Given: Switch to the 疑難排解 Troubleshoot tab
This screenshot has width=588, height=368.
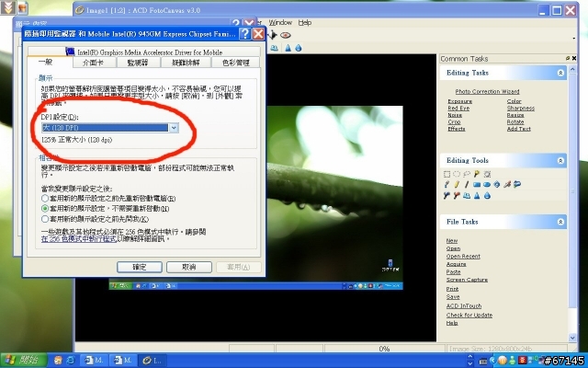Looking at the screenshot, I should [186, 63].
